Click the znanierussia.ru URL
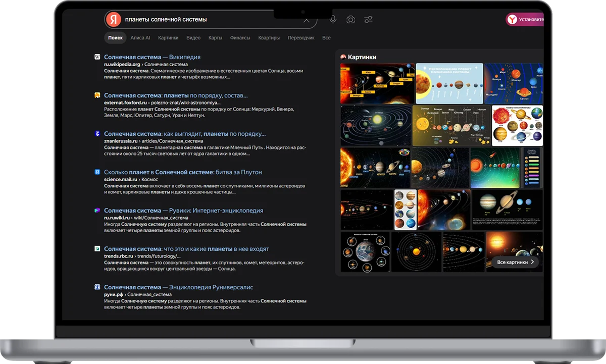 click(122, 141)
